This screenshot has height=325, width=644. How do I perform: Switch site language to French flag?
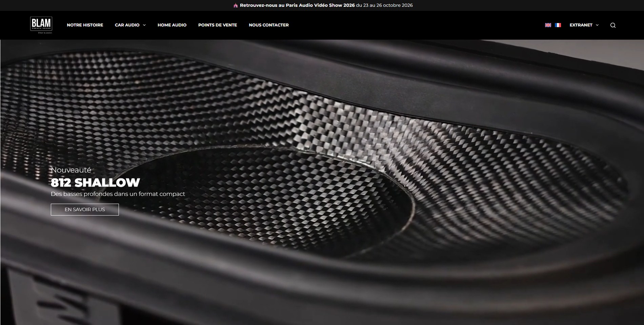click(558, 25)
